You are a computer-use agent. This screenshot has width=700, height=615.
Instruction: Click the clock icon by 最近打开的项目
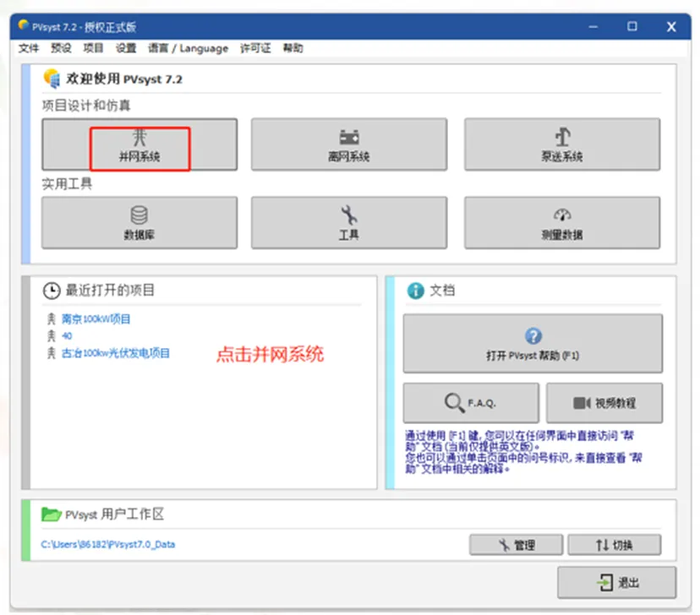(52, 291)
